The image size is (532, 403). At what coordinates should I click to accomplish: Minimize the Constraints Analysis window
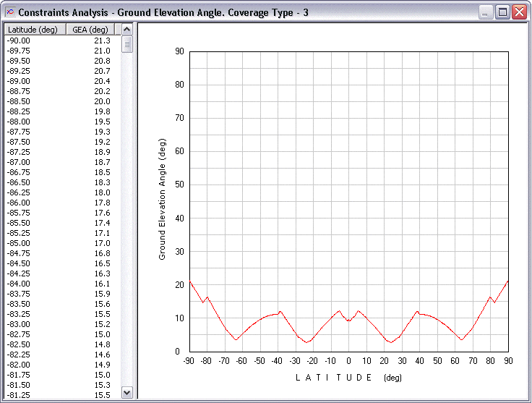(486, 12)
